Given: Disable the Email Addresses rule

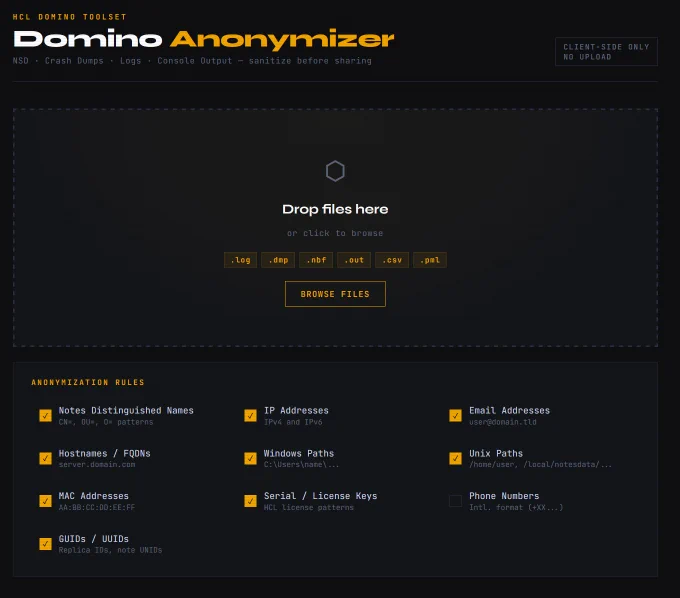Looking at the screenshot, I should click(x=455, y=415).
